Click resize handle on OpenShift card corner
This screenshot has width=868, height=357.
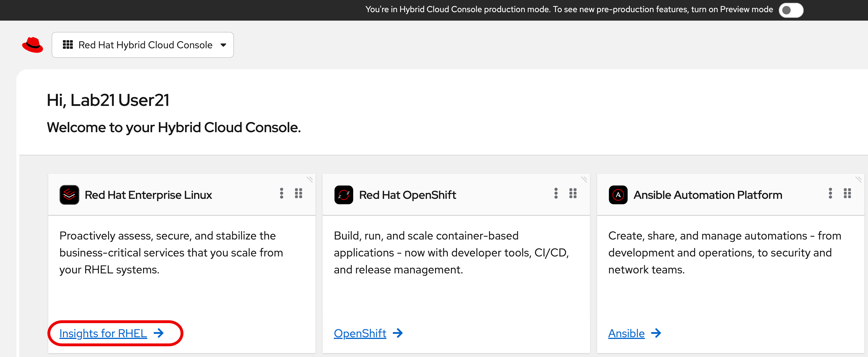pyautogui.click(x=584, y=179)
